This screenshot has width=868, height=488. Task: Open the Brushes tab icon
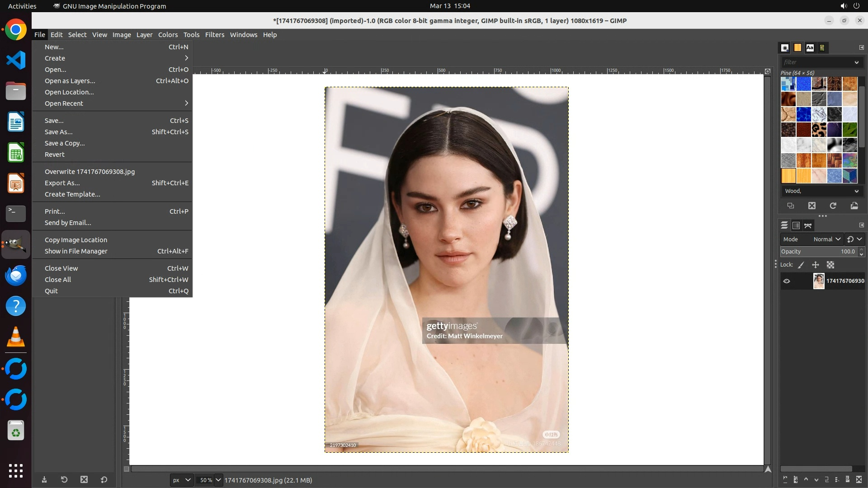[x=785, y=47]
